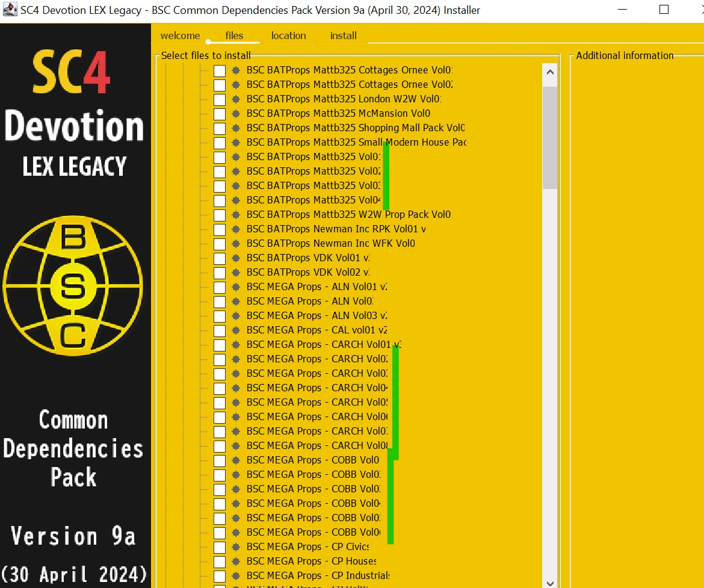The width and height of the screenshot is (704, 588).
Task: Click the scrollbar up arrow
Action: 550,72
